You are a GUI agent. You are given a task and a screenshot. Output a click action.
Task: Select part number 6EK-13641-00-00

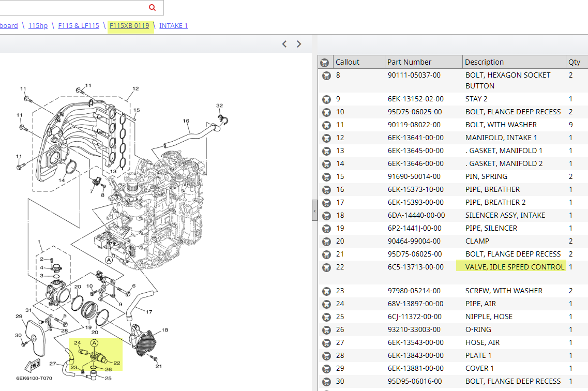click(415, 138)
